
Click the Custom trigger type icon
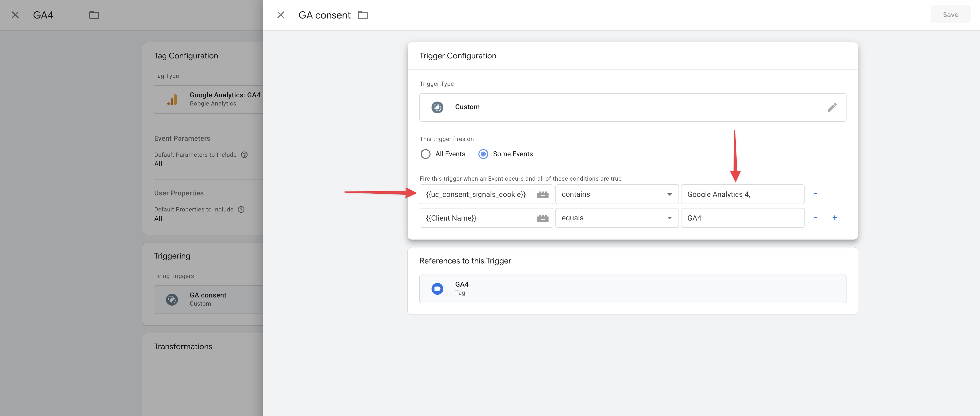pos(437,107)
